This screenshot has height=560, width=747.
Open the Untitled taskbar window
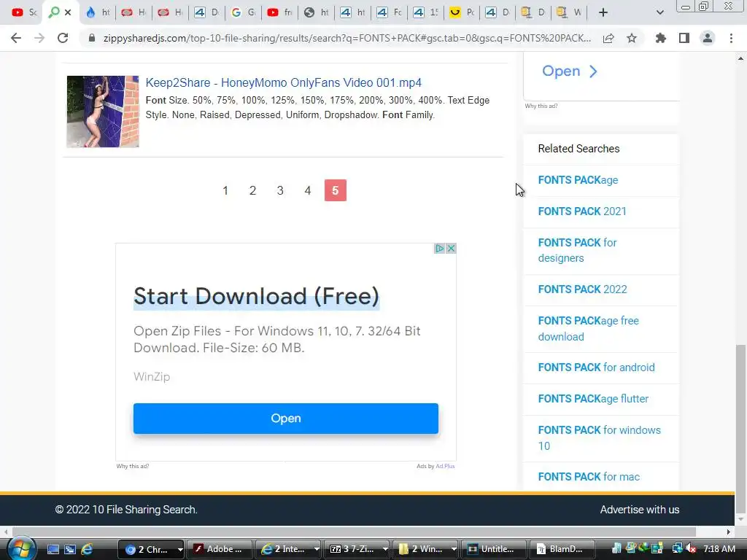494,549
